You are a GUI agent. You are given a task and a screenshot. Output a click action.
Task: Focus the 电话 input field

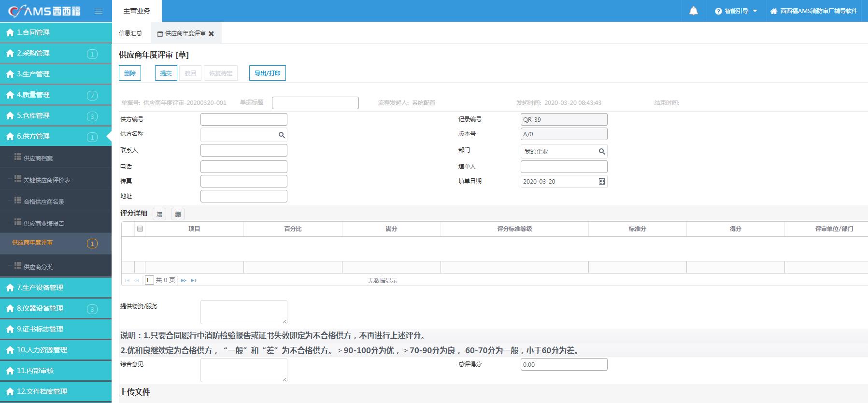point(244,167)
